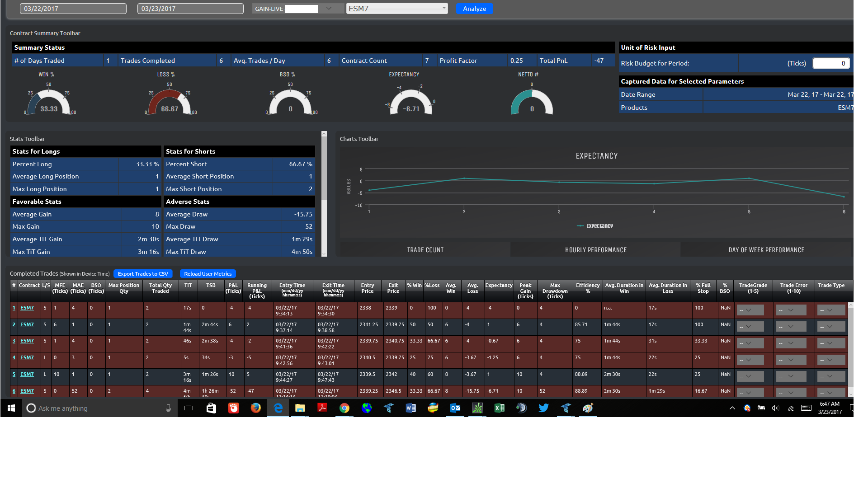Launch Adobe Acrobat from the taskbar

322,408
